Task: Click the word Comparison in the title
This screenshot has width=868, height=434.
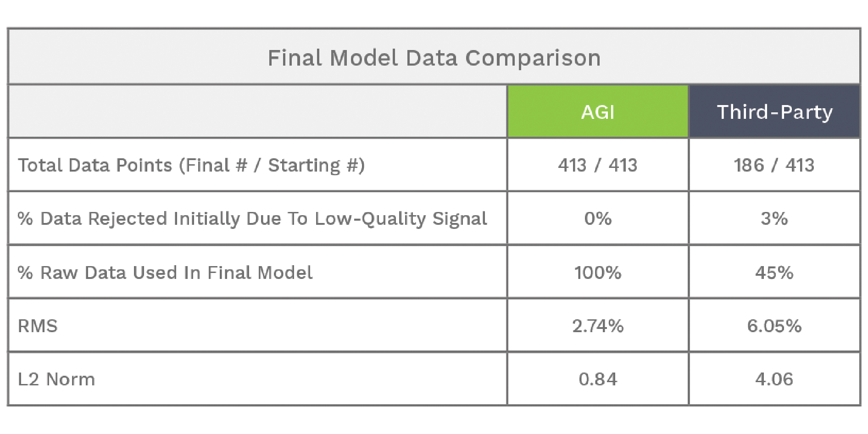Action: coord(533,58)
